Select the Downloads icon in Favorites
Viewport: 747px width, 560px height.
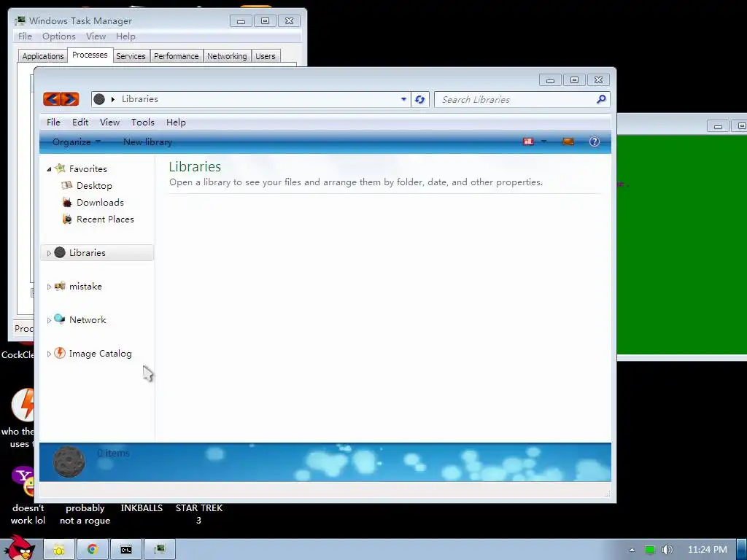(67, 202)
